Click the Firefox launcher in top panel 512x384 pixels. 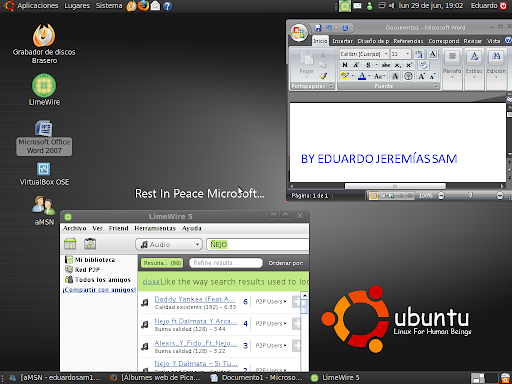pyautogui.click(x=143, y=6)
